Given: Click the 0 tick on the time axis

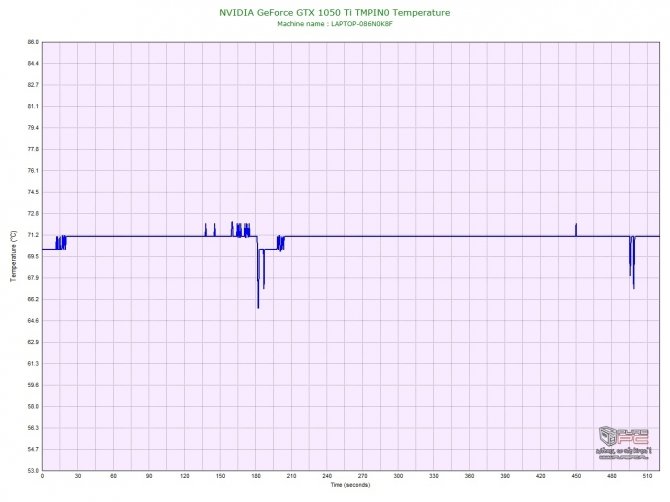Looking at the screenshot, I should coord(42,476).
